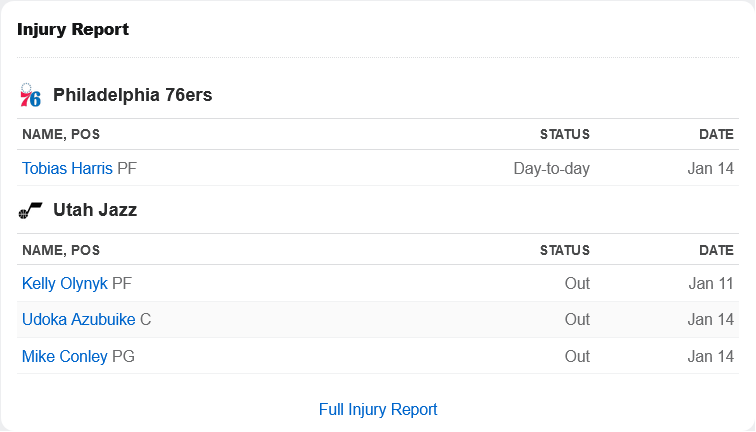Click NAME, POS header in 76ers table
Screen dimensions: 756x432
point(61,134)
